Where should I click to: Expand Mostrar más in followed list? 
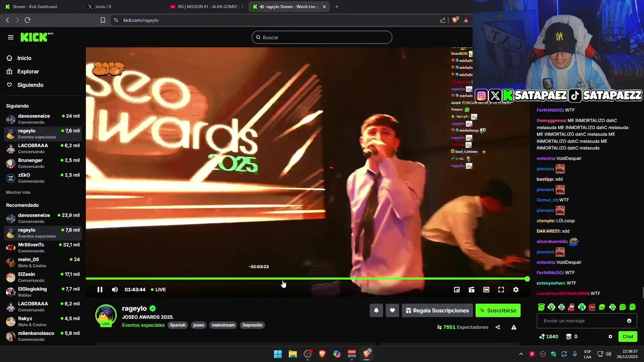(18, 193)
